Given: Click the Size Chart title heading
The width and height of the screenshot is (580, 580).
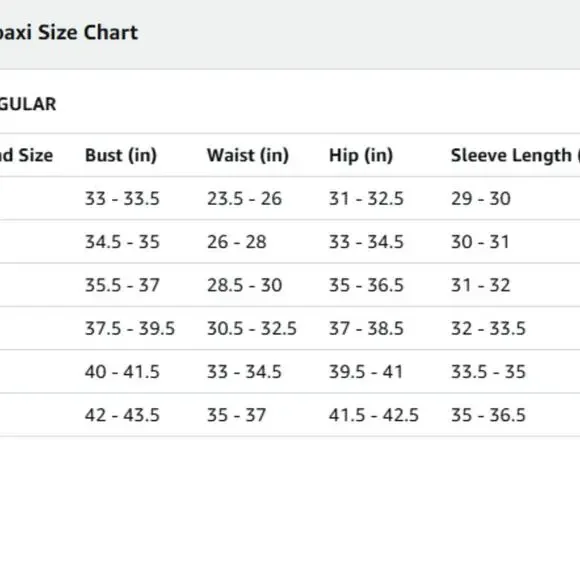Looking at the screenshot, I should [x=69, y=33].
